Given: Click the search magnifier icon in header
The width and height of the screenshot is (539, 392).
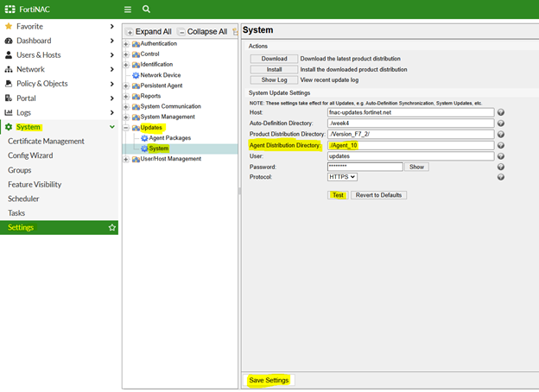Looking at the screenshot, I should (147, 9).
